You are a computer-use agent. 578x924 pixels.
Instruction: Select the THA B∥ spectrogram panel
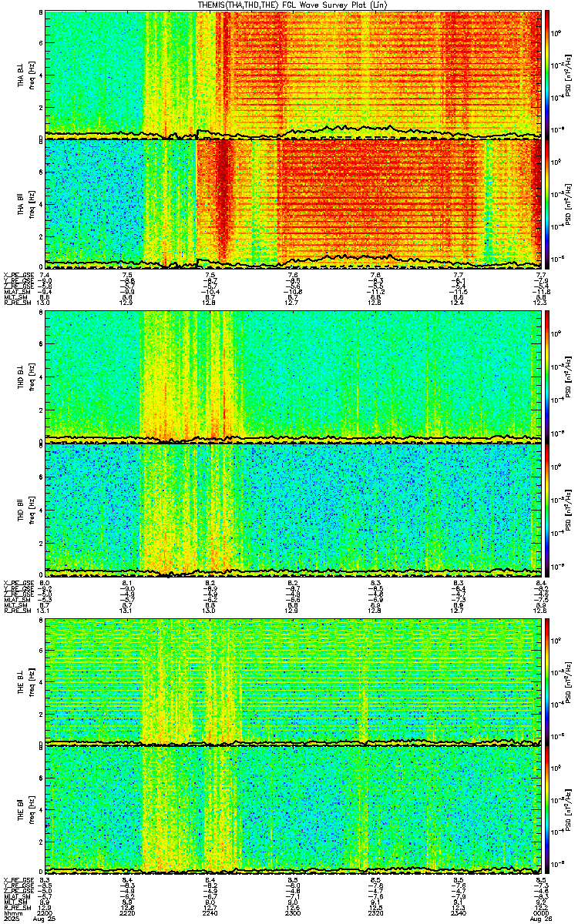[x=293, y=203]
